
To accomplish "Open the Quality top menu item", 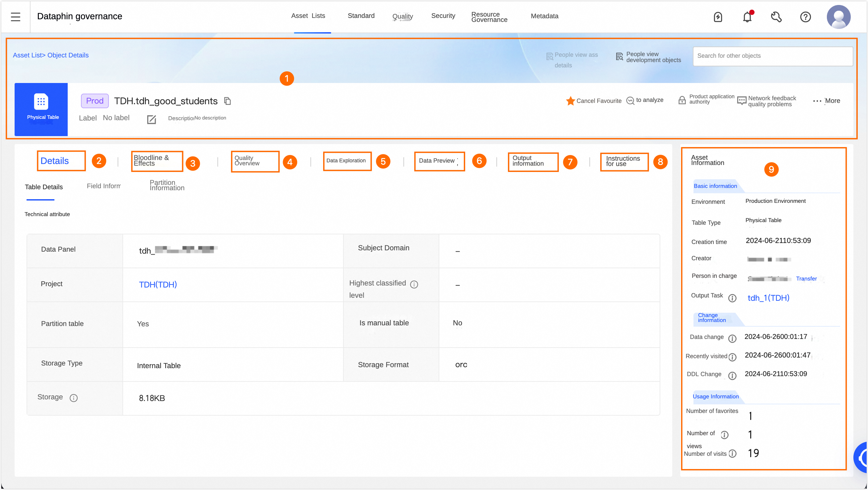I will 402,16.
